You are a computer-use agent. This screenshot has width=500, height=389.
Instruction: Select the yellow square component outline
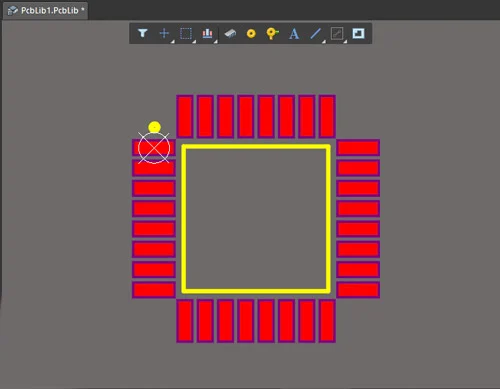click(x=256, y=219)
